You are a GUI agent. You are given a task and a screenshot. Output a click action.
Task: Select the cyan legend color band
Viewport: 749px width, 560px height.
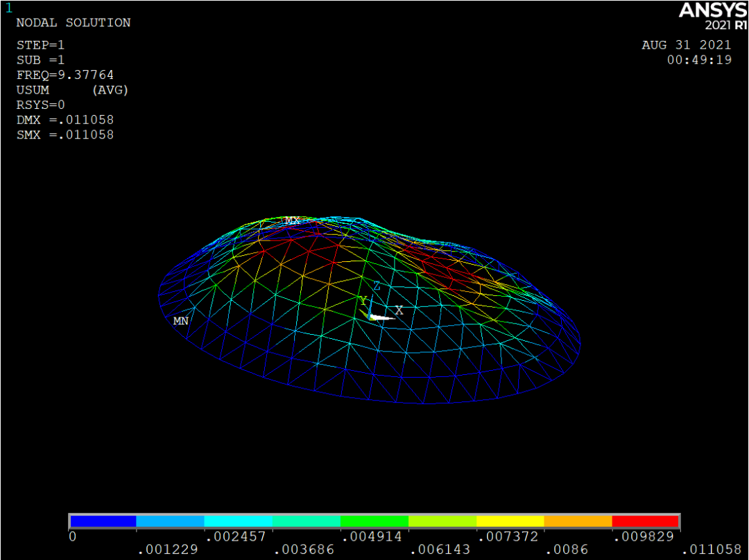(239, 521)
